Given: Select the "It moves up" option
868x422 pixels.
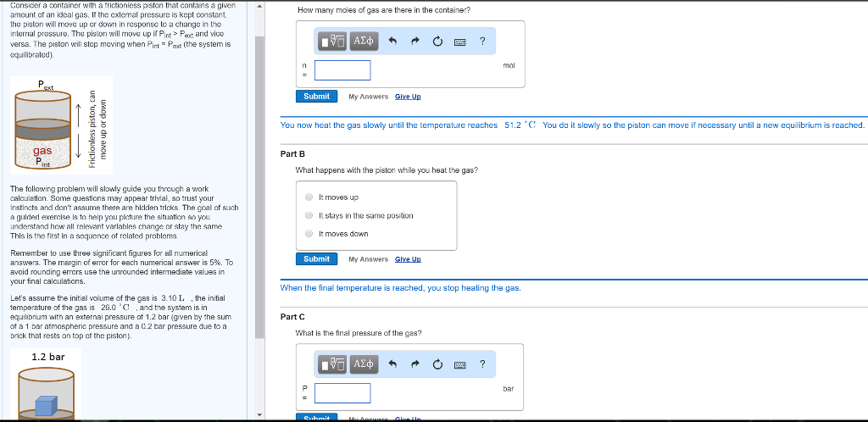Looking at the screenshot, I should point(309,197).
